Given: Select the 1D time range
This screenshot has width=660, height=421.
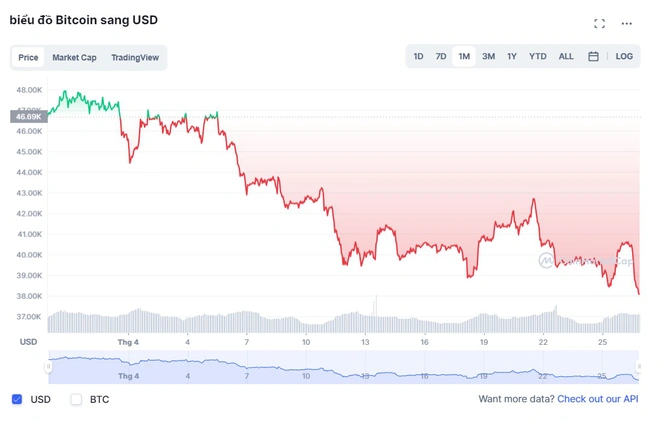Looking at the screenshot, I should (418, 57).
